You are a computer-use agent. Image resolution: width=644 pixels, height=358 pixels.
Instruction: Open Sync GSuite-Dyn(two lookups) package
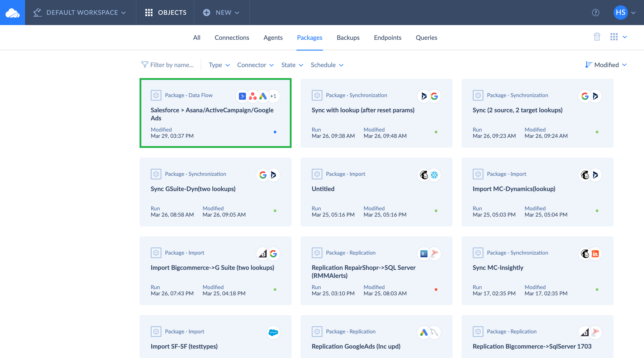(x=216, y=192)
